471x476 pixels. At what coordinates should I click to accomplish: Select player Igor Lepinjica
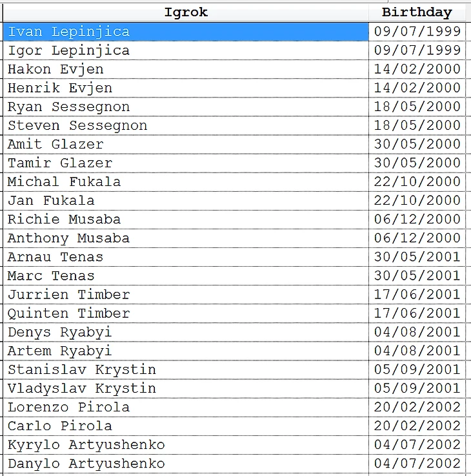click(x=68, y=50)
